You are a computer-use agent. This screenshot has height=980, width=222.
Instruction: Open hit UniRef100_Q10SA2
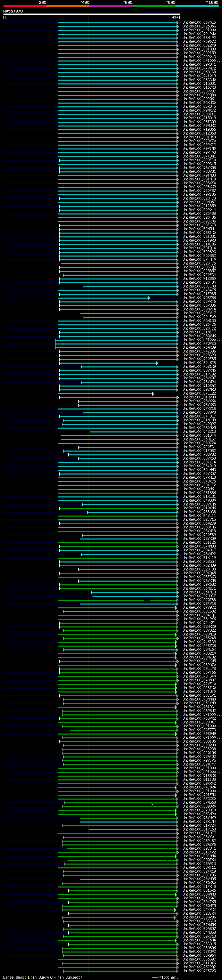click(x=199, y=386)
